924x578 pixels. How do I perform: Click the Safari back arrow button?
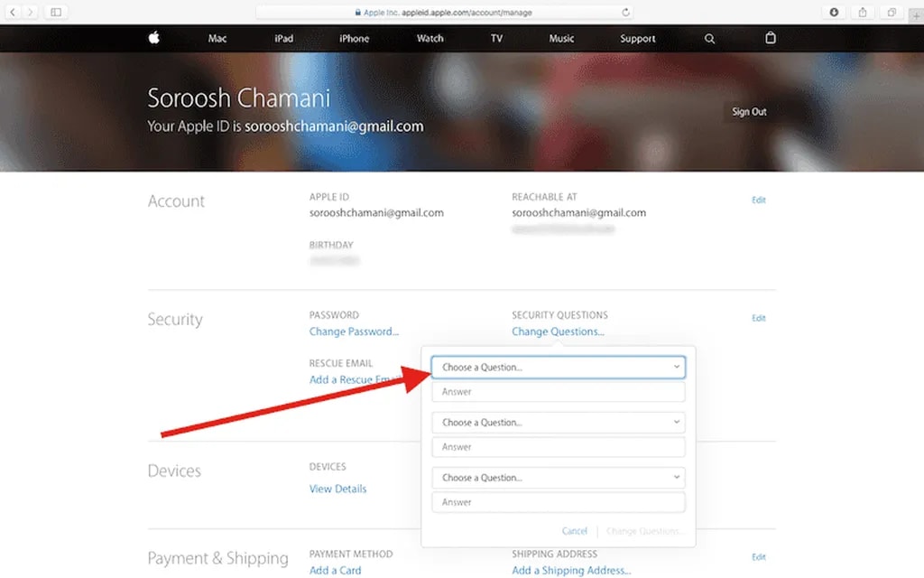click(13, 12)
